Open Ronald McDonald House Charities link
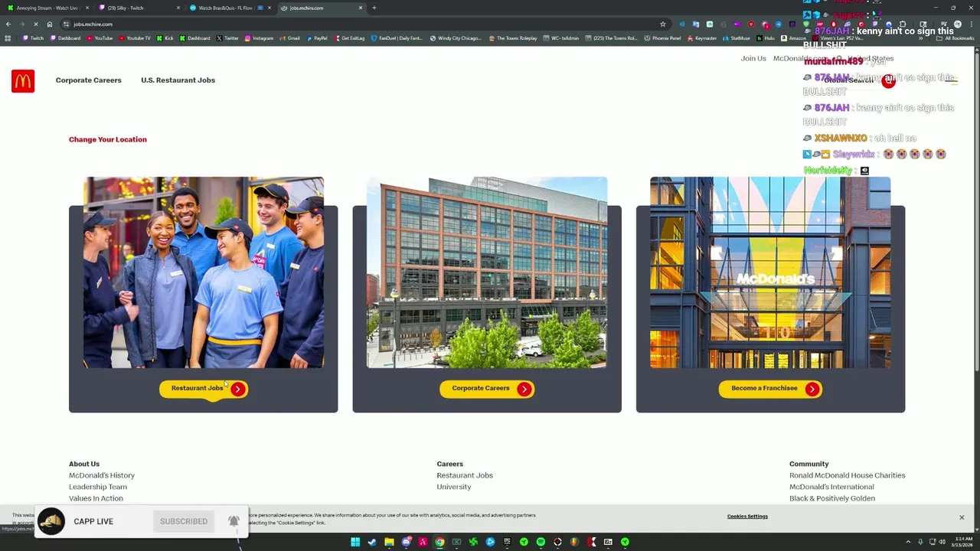This screenshot has height=551, width=980. click(x=847, y=475)
